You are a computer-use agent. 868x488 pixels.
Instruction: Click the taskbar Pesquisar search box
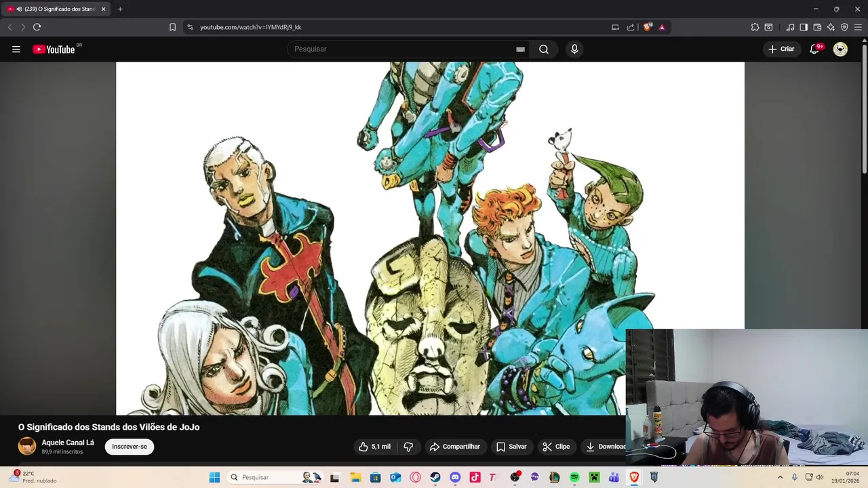[x=275, y=477]
